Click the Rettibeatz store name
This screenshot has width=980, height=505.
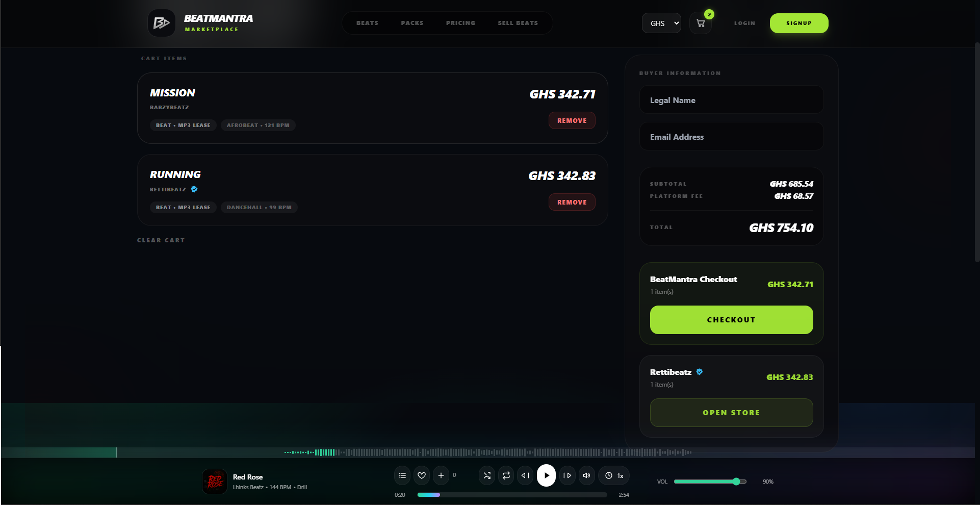tap(670, 372)
